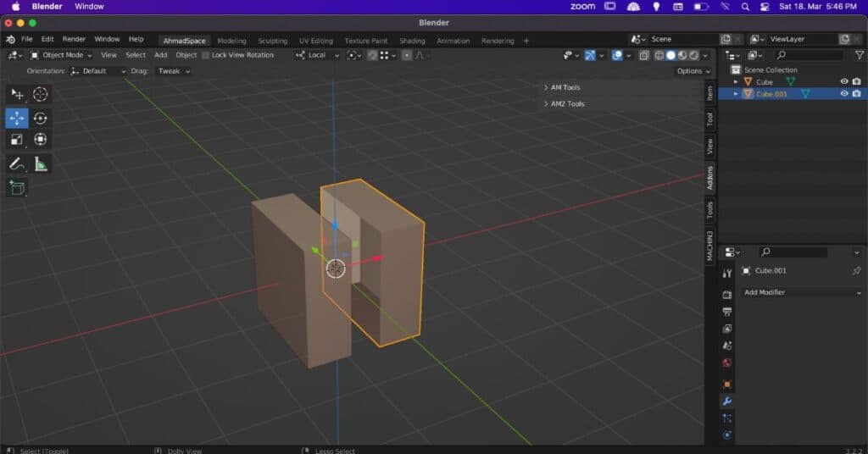The height and width of the screenshot is (454, 868).
Task: Open the Render menu
Action: pyautogui.click(x=74, y=39)
